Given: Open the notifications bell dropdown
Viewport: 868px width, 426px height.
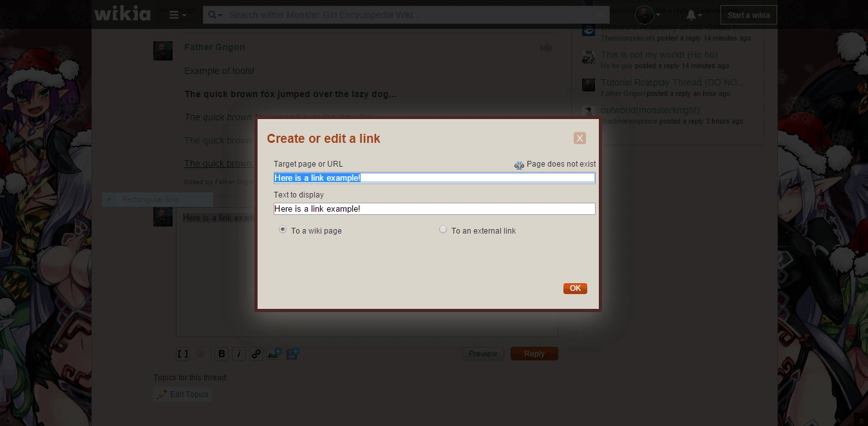Looking at the screenshot, I should tap(694, 15).
